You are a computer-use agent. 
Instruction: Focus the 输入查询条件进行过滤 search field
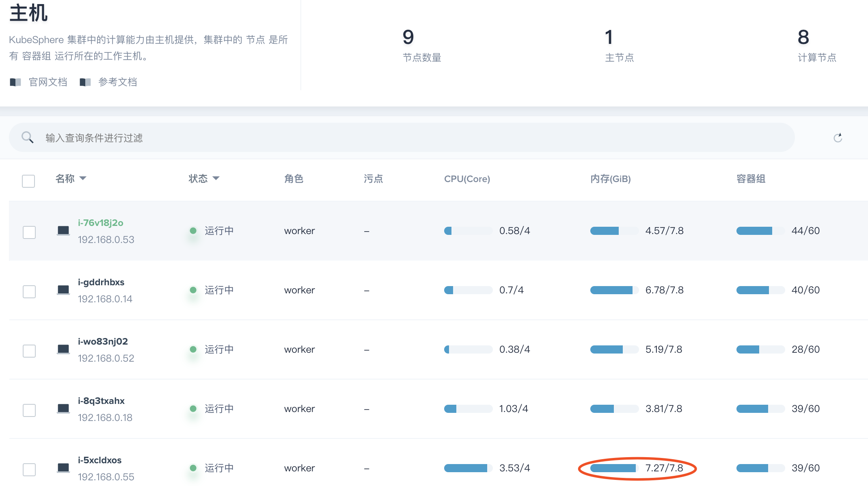pyautogui.click(x=402, y=138)
